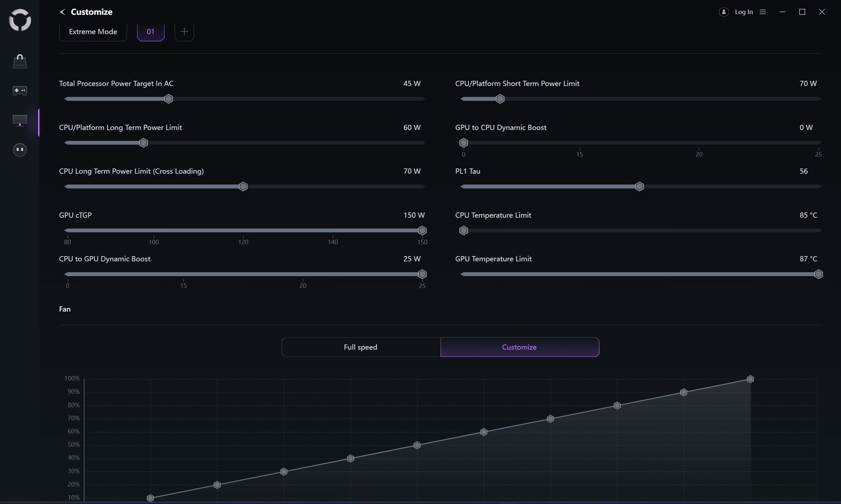Select Full speed fan mode
The image size is (841, 504).
[x=361, y=347]
